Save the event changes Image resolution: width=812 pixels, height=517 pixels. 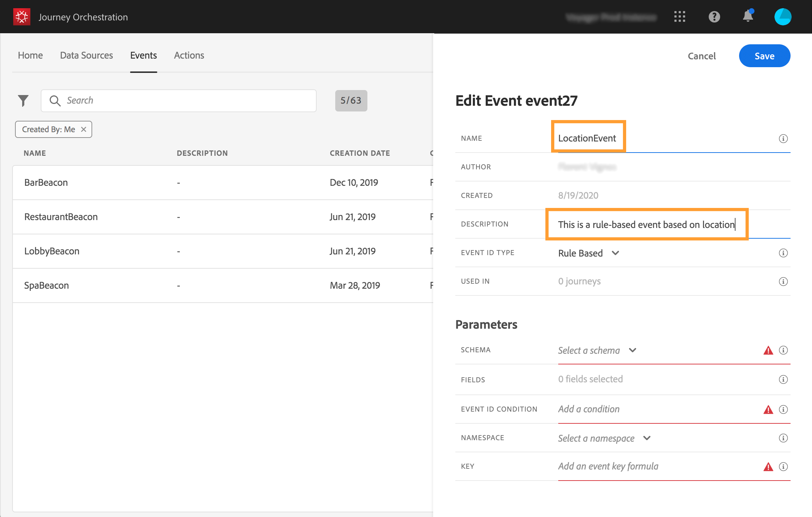coord(764,56)
